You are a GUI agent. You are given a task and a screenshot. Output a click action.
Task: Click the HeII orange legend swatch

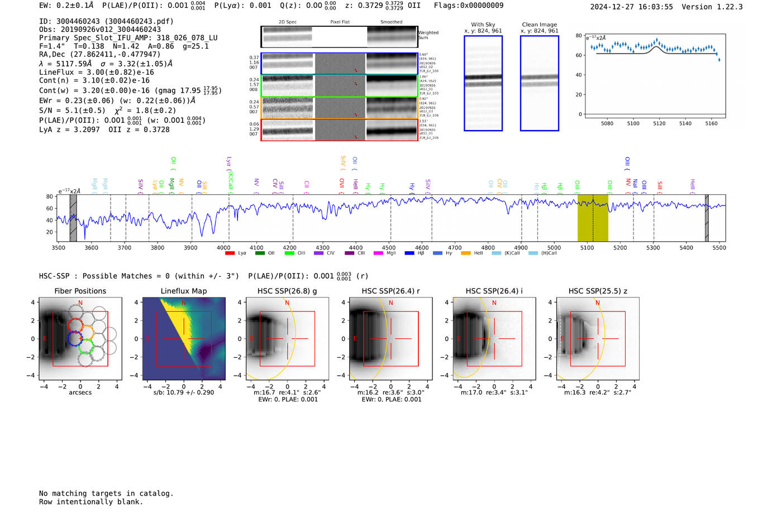click(x=466, y=253)
